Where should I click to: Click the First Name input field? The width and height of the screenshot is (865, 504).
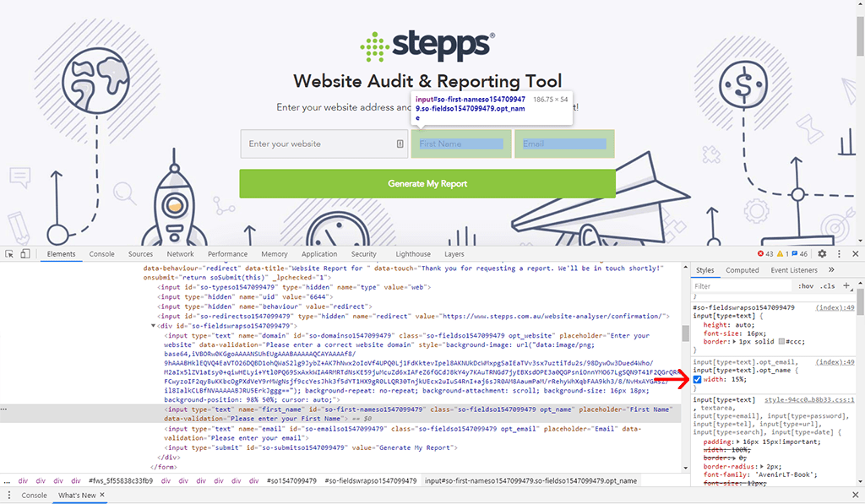pos(461,144)
